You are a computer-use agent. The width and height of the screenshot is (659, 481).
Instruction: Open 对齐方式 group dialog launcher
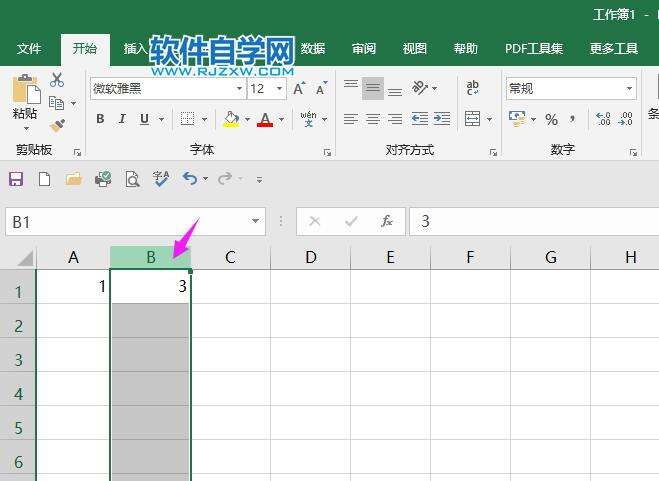493,152
